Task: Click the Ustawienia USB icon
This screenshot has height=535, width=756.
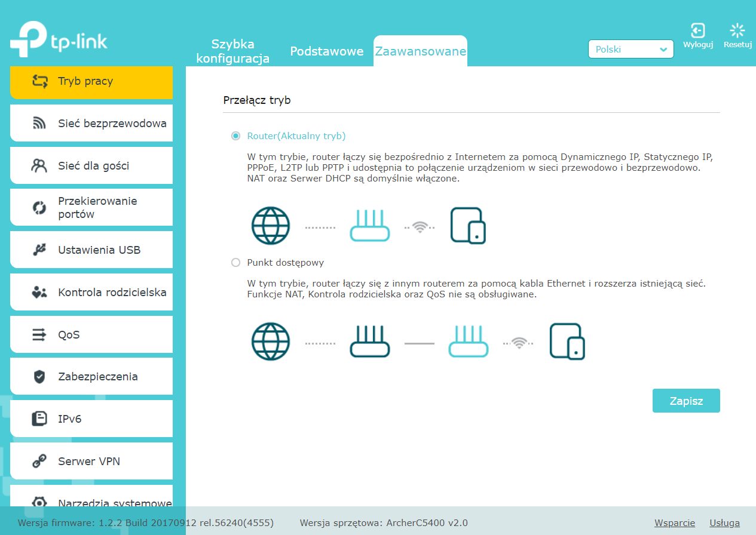Action: click(x=39, y=250)
